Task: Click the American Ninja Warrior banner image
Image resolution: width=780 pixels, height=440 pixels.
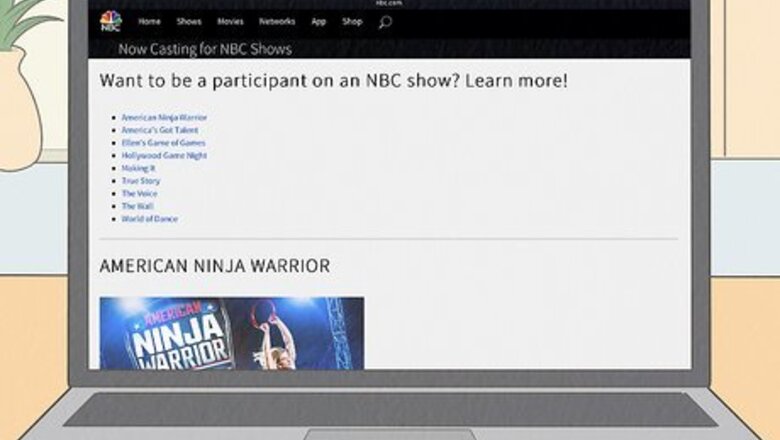Action: (x=232, y=333)
